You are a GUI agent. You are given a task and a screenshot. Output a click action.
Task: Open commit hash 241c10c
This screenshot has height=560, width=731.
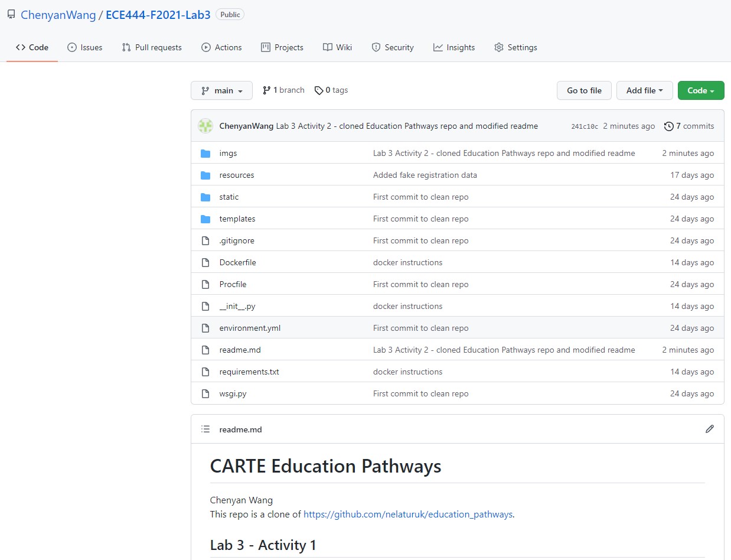point(585,126)
